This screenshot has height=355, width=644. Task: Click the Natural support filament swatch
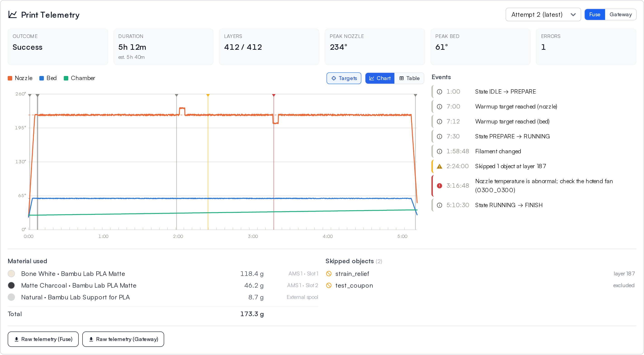[x=11, y=297]
